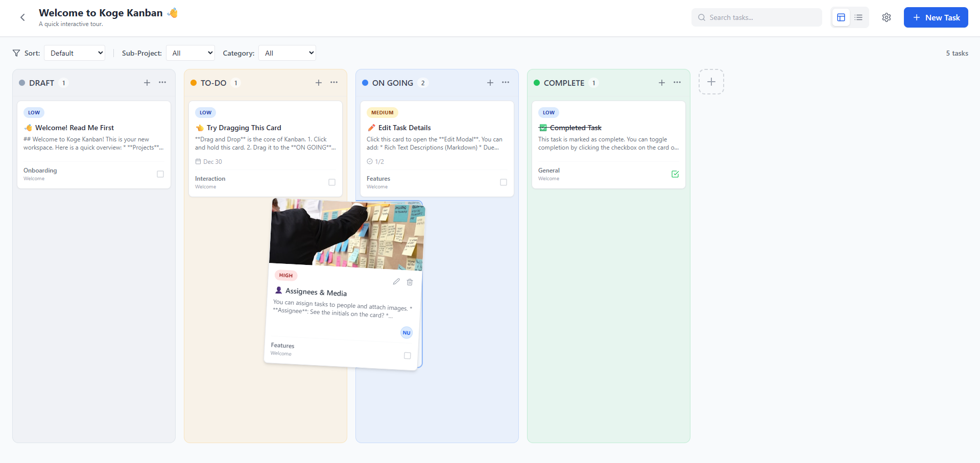This screenshot has height=463, width=980.
Task: Toggle completion checkbox on Completed Task
Action: 675,174
